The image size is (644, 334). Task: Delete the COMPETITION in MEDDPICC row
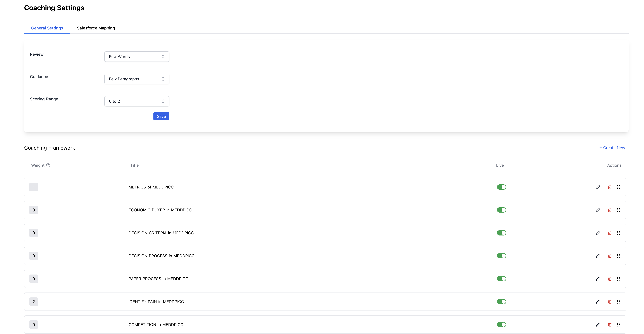[x=610, y=325]
